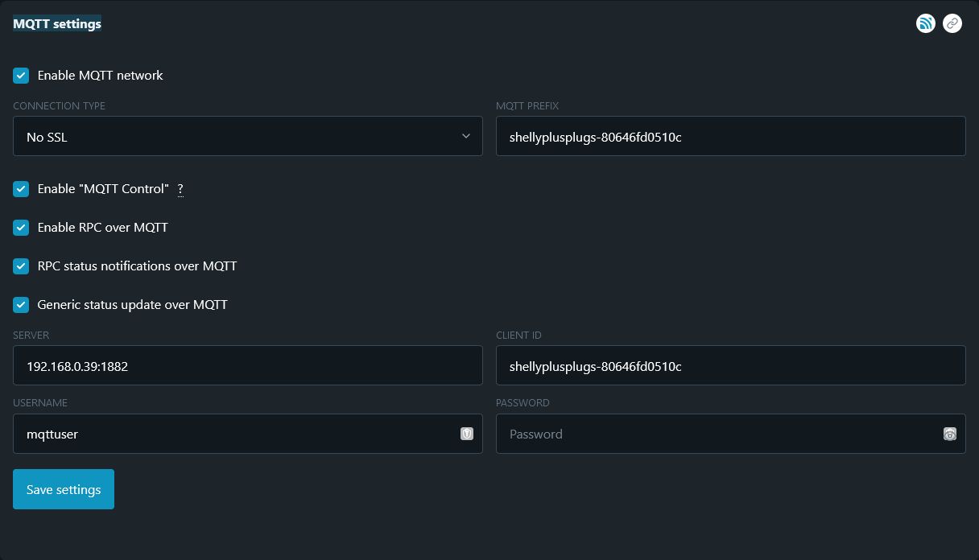
Task: Click inside the Password input field
Action: click(717, 434)
